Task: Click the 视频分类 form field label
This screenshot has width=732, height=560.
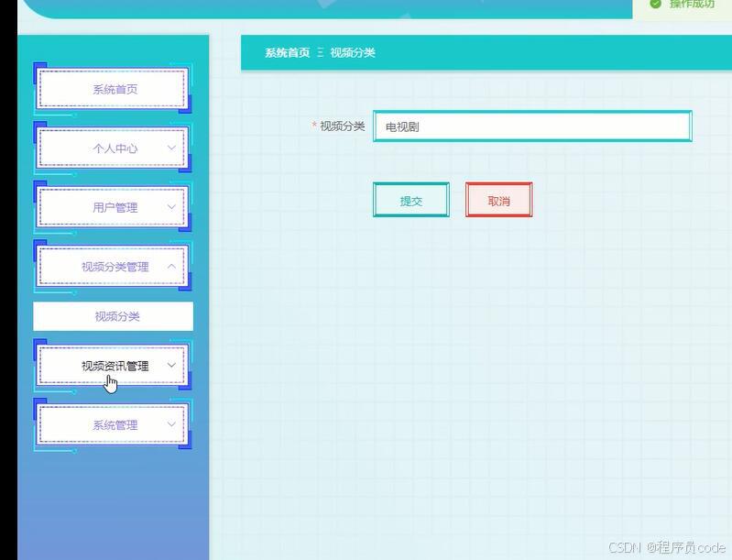Action: 343,126
